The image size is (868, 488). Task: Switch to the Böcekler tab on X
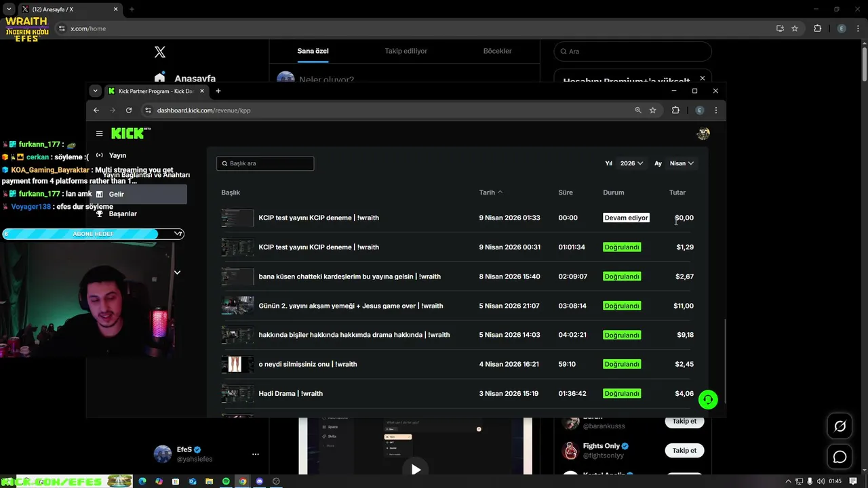tap(497, 51)
